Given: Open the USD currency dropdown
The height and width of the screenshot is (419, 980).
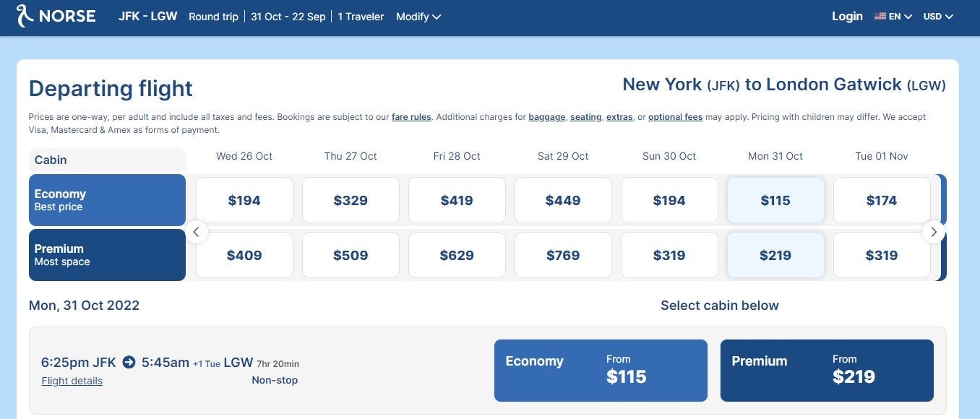Looking at the screenshot, I should [x=938, y=17].
